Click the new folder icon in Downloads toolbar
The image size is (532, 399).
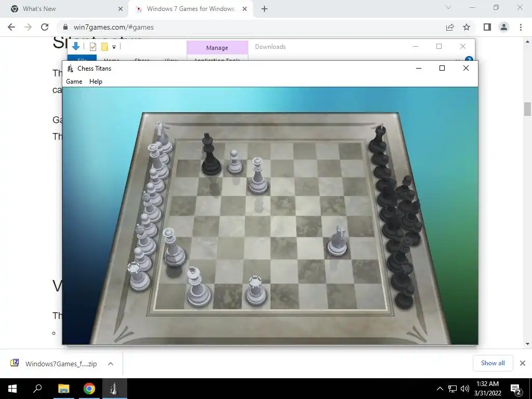pos(104,47)
